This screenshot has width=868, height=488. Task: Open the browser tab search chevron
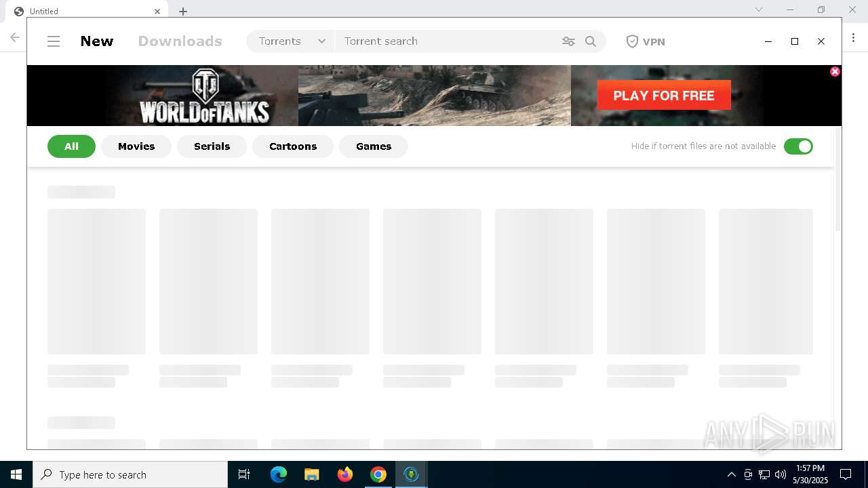coord(759,9)
